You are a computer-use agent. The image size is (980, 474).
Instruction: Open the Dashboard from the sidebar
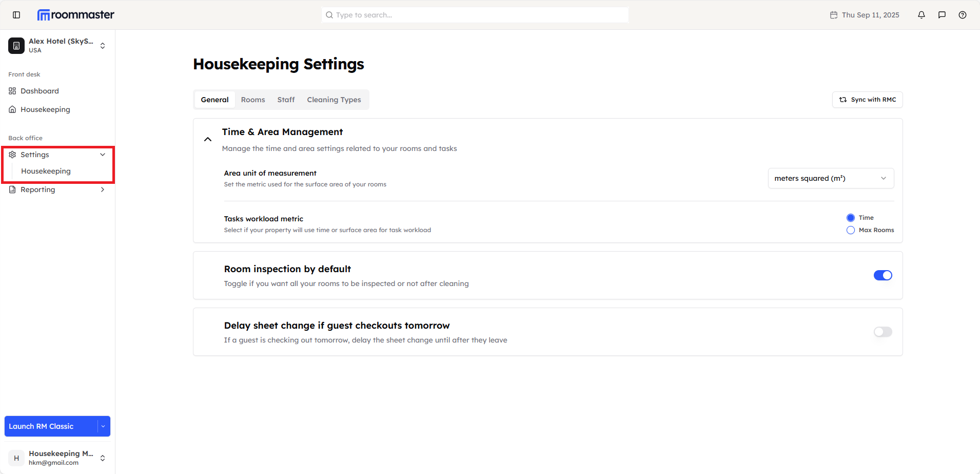(x=40, y=91)
